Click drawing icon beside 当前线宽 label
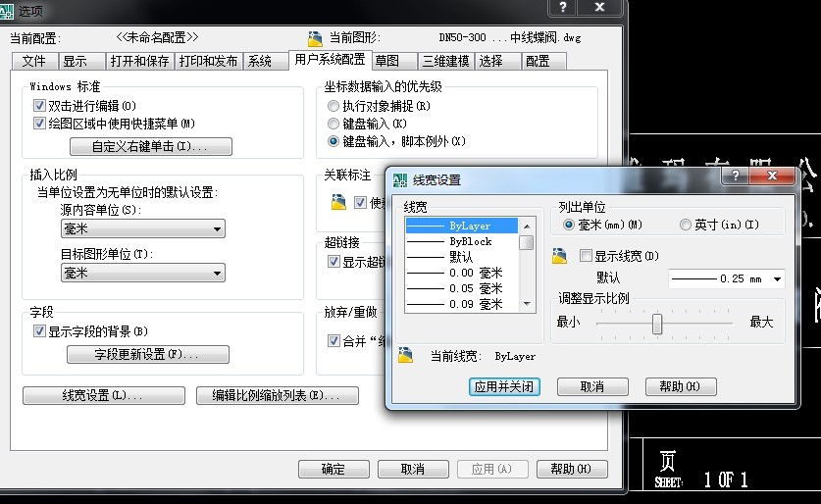The image size is (821, 504). tap(406, 355)
